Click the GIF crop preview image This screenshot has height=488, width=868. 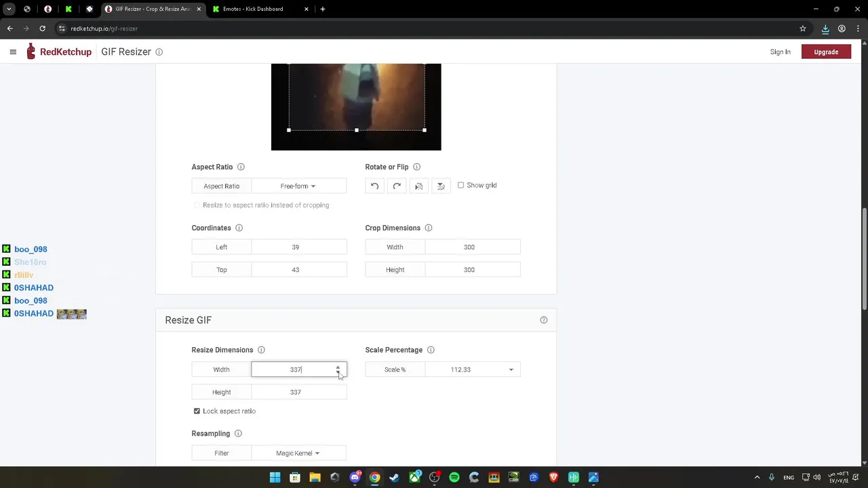[356, 106]
